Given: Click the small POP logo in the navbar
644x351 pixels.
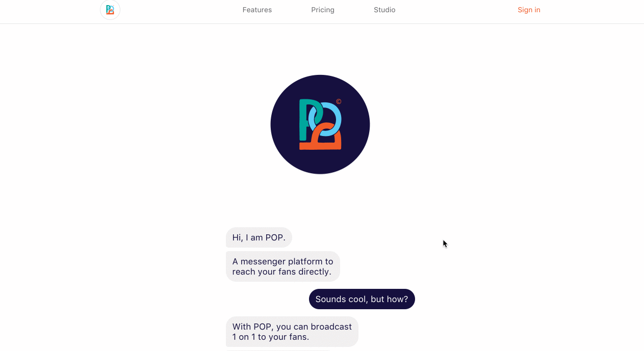Looking at the screenshot, I should coord(110,10).
